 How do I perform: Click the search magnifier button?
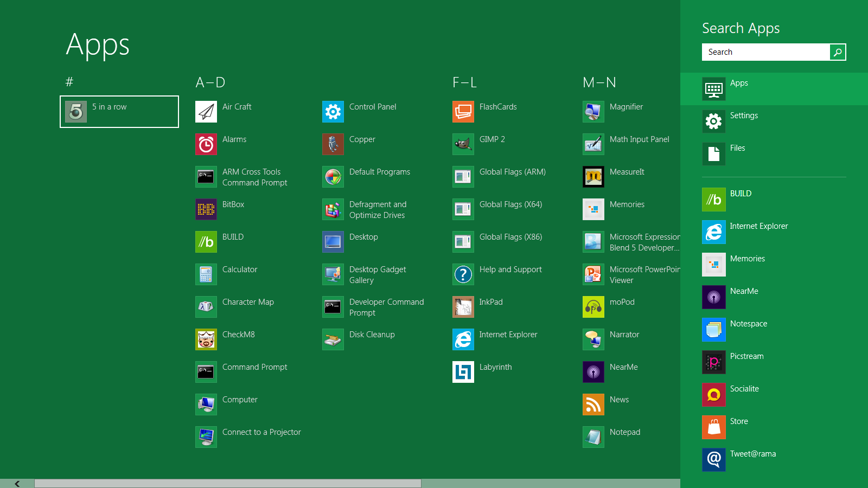[838, 52]
